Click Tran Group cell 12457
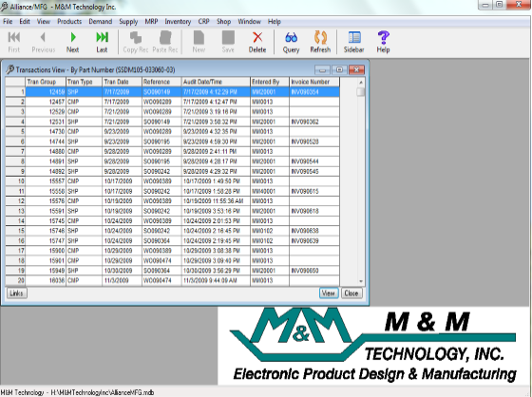532x397 pixels. pos(46,102)
